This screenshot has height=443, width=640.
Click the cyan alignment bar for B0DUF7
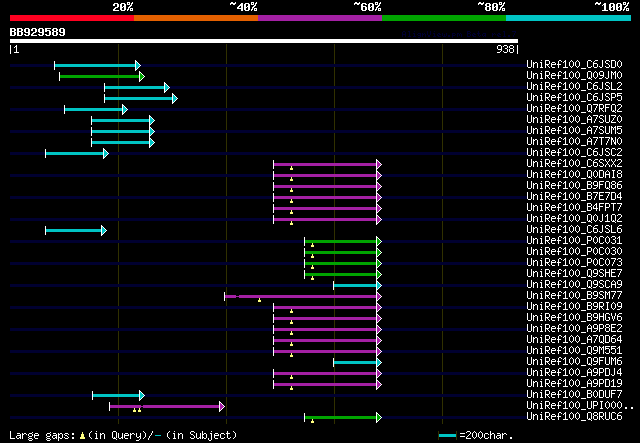pos(119,396)
